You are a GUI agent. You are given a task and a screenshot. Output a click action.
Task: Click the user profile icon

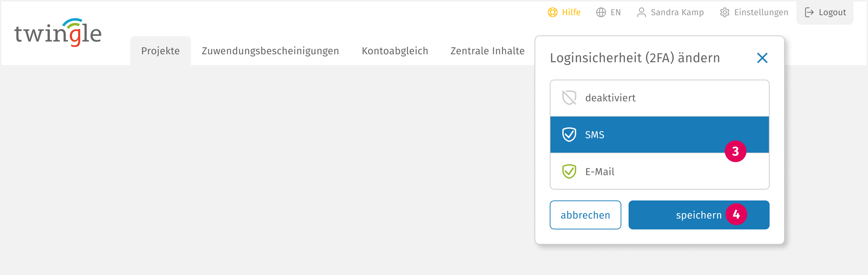(642, 12)
